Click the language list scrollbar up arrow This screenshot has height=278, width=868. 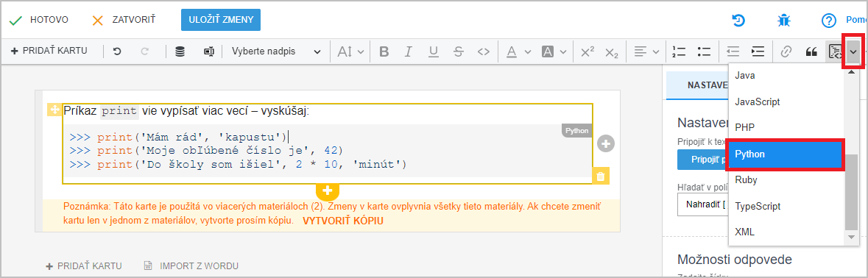coord(851,72)
